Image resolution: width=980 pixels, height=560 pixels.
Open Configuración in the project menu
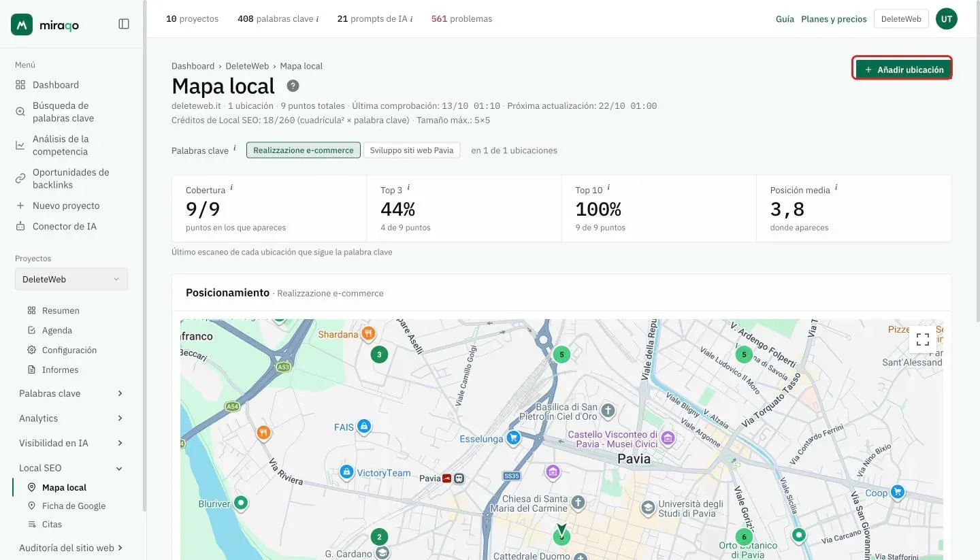(x=69, y=350)
